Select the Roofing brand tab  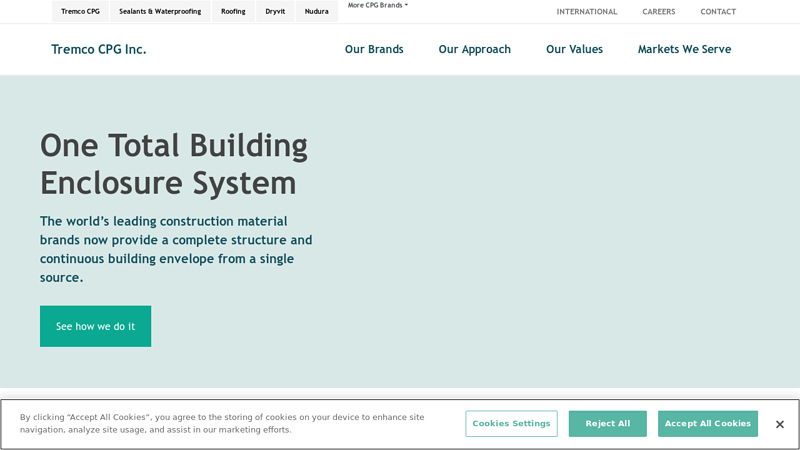pyautogui.click(x=233, y=11)
